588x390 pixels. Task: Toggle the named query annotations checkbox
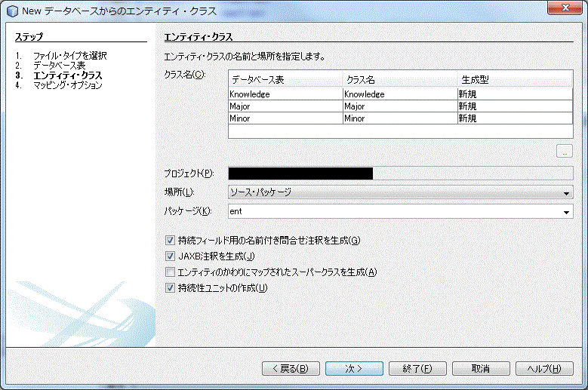(170, 240)
